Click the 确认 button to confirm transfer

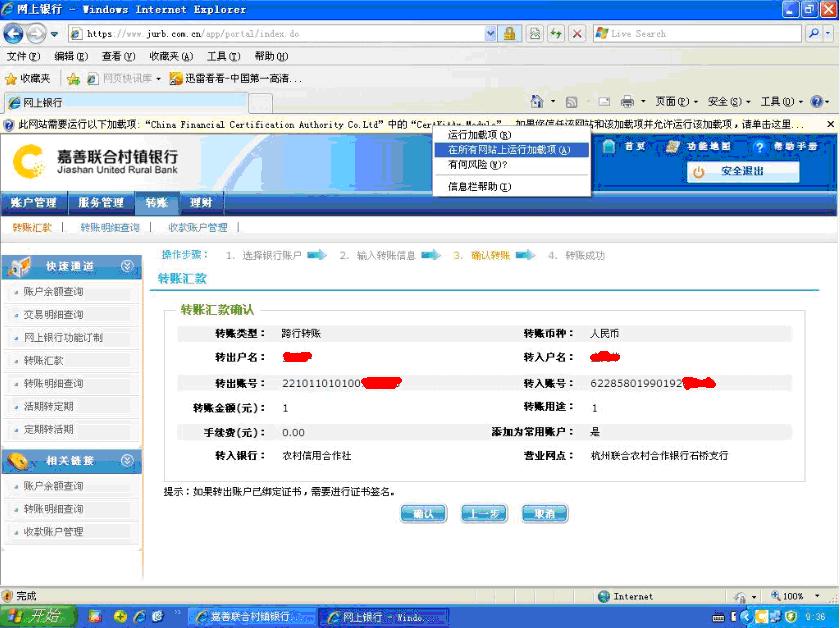click(423, 513)
